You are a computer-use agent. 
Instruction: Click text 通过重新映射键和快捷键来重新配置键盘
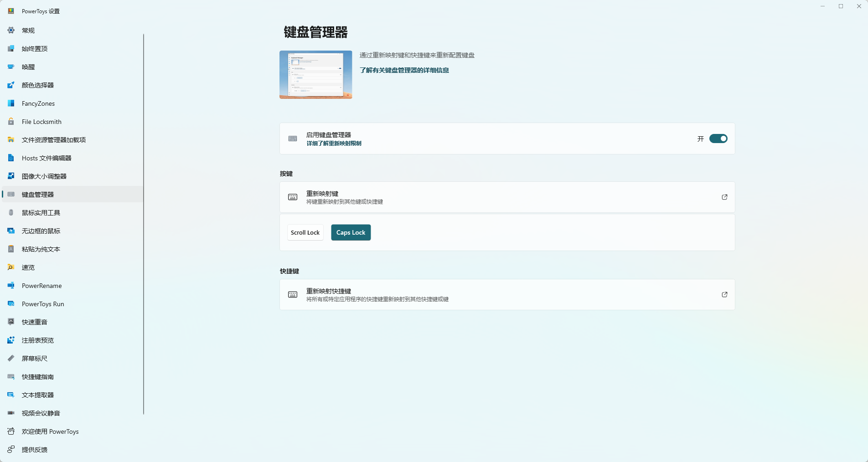(417, 55)
